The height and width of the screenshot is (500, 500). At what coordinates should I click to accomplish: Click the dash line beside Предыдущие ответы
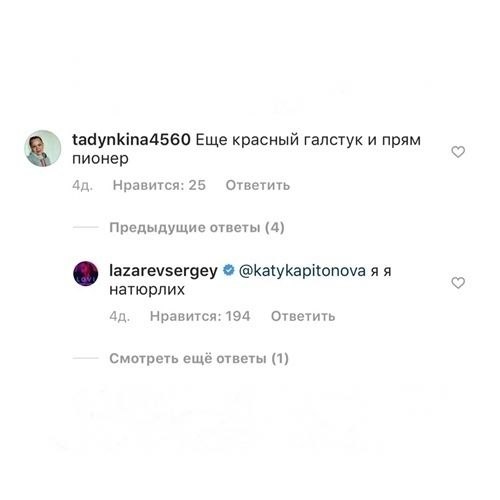click(86, 227)
